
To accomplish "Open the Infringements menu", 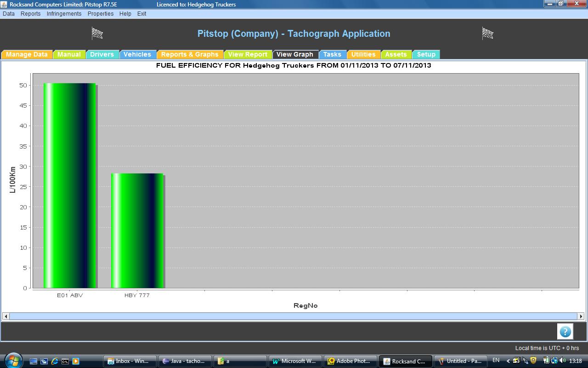I will pos(64,14).
